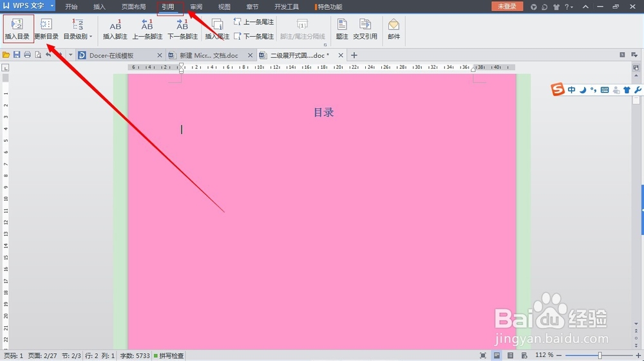644x361 pixels.
Task: Close the Docer-在线模板 tab
Action: [160, 55]
